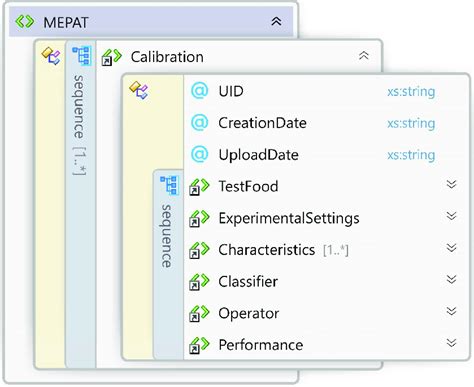Expand the TestFood element
Viewport: 474px width, 387px height.
coord(451,184)
